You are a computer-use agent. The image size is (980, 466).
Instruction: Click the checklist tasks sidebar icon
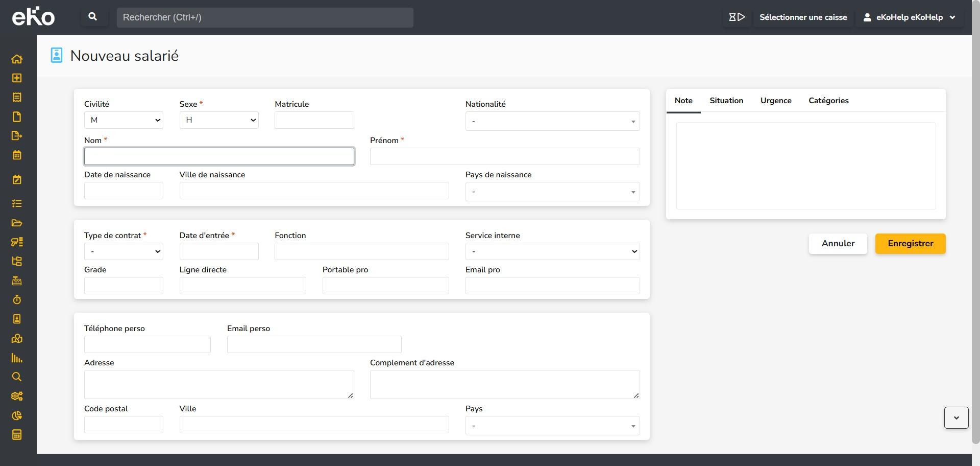17,203
